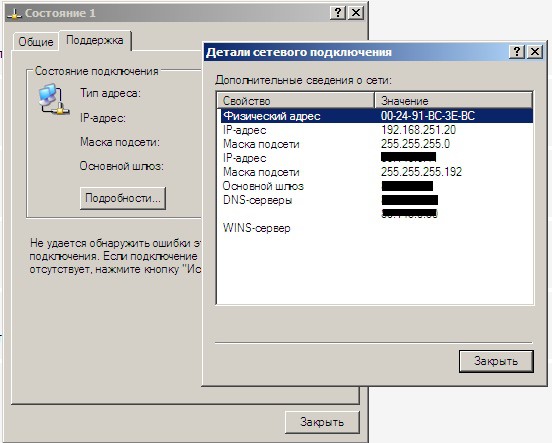The image size is (552, 443).
Task: Close the Состояние 1 window with X
Action: click(x=356, y=13)
